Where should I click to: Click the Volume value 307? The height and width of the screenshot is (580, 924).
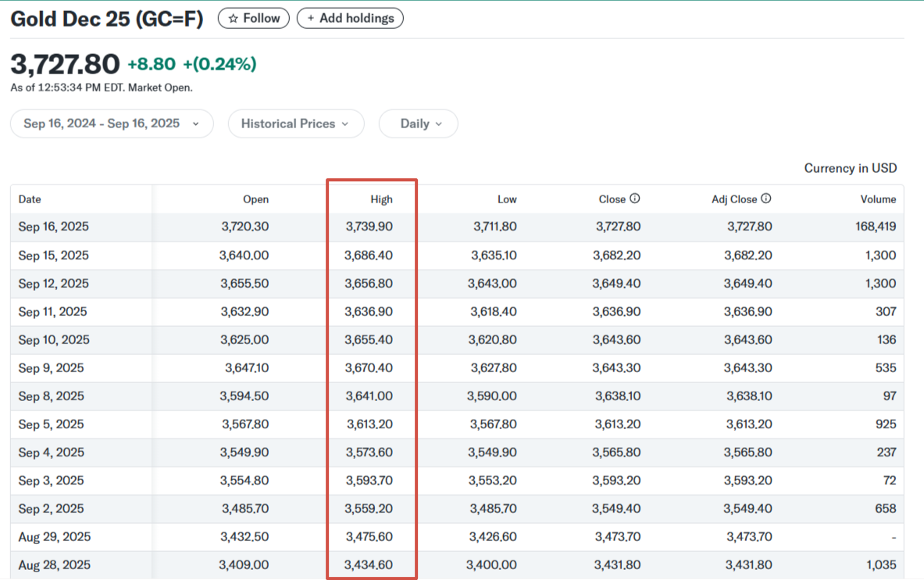tap(886, 312)
